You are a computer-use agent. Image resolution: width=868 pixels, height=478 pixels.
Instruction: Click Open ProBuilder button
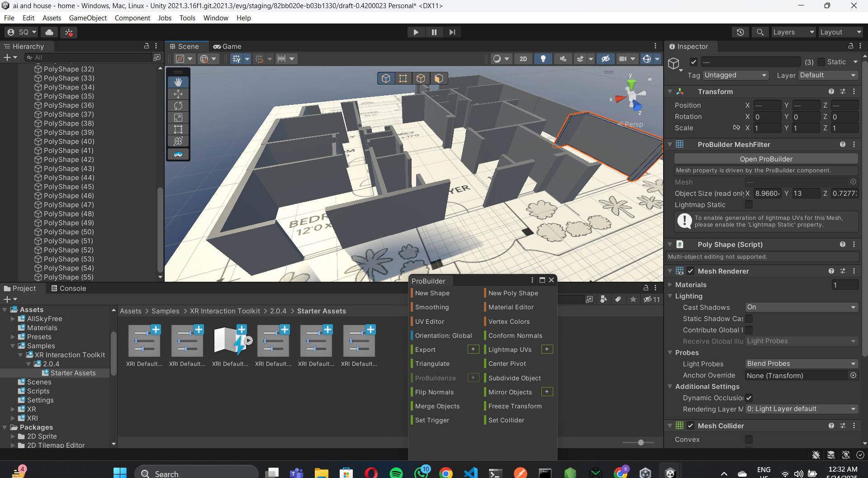(766, 159)
